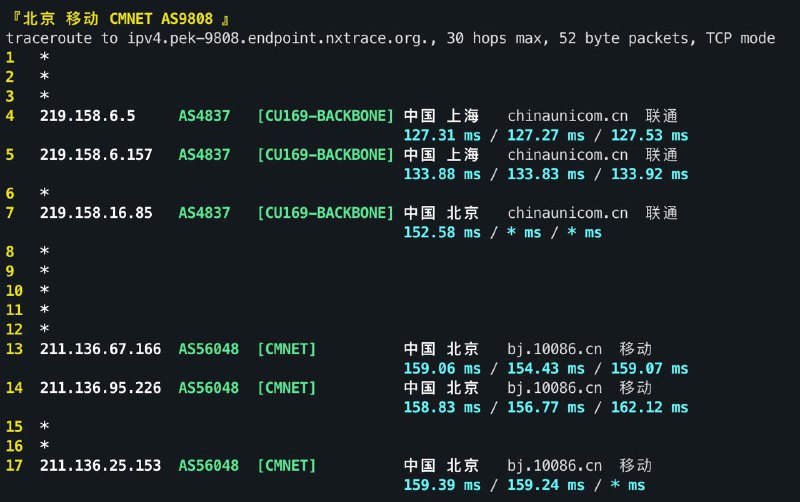The height and width of the screenshot is (502, 800).
Task: Click the 162.12 ms latency value
Action: (649, 408)
